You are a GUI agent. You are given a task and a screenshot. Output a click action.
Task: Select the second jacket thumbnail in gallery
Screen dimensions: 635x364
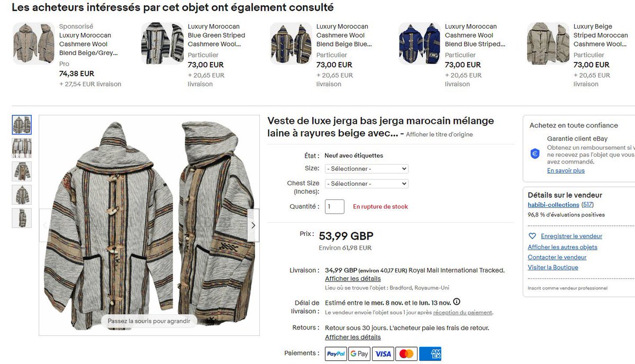tap(22, 148)
